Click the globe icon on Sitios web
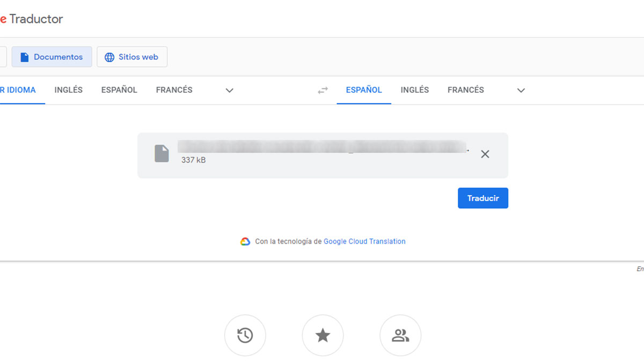Screen dimensions: 644x362 (109, 57)
